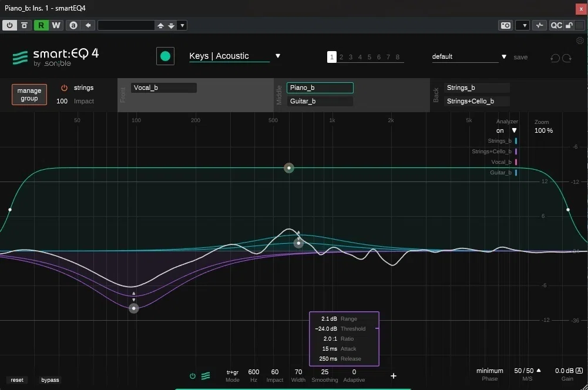Click the right low-pass edge handle
Image resolution: width=588 pixels, height=390 pixels.
point(568,210)
